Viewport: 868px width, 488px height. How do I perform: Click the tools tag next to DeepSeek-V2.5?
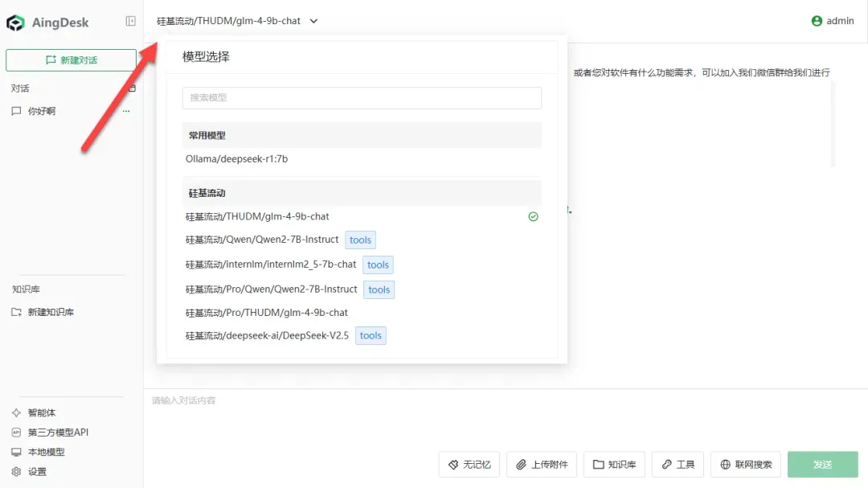[371, 336]
